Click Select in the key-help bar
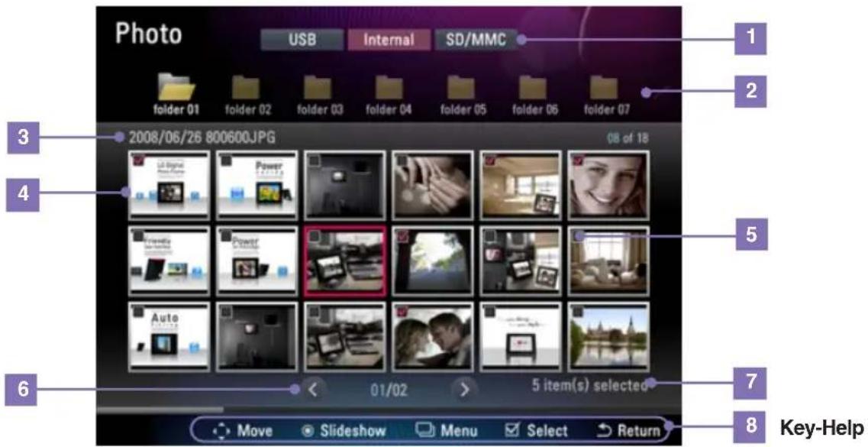868x447 pixels. click(537, 431)
